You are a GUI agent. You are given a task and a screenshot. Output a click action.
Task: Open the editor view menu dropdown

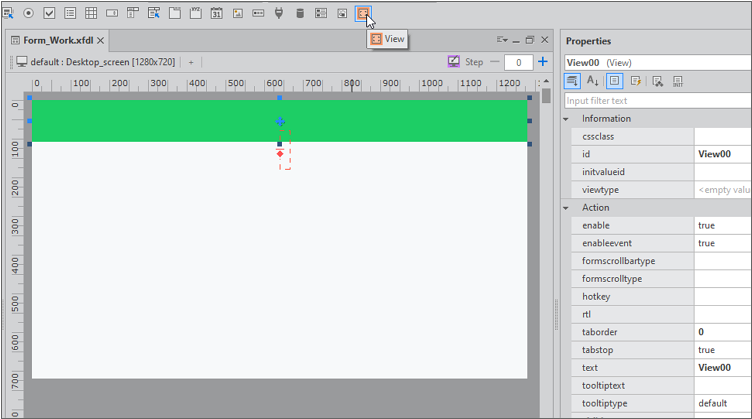click(x=502, y=40)
